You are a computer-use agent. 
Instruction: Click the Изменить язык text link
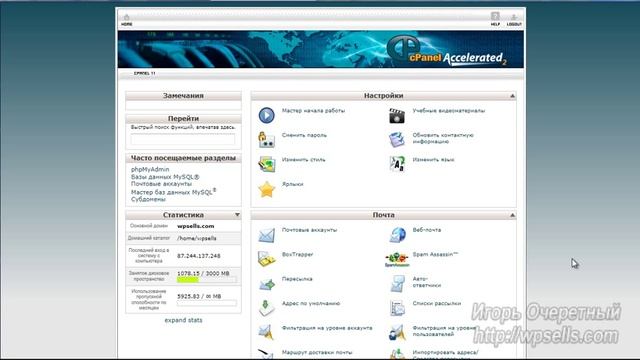click(433, 160)
